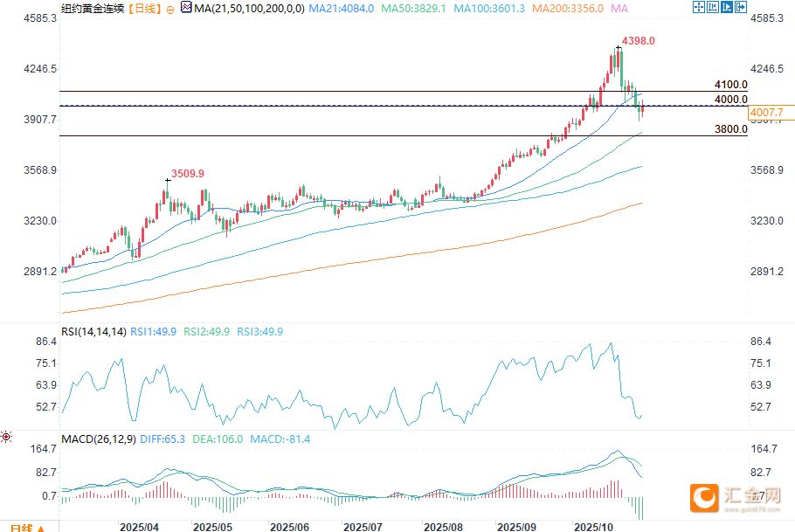Click the 2025/08 date on the time axis
This screenshot has height=532, width=795.
(x=443, y=527)
